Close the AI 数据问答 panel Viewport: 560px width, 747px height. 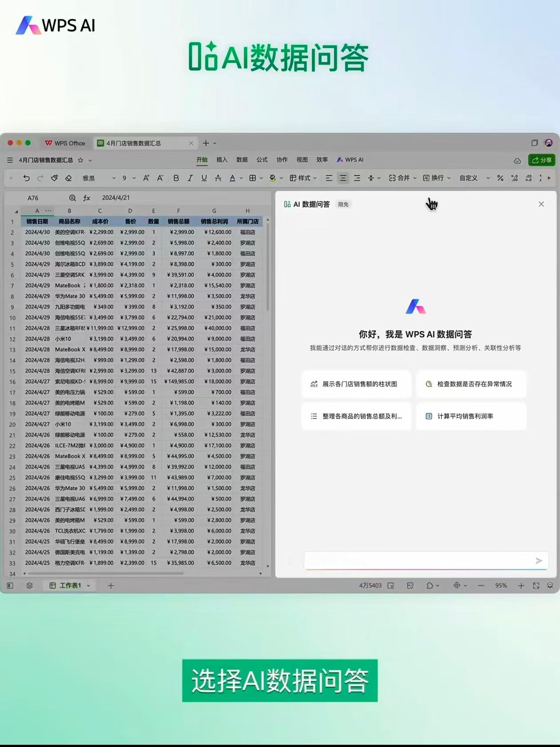pyautogui.click(x=541, y=204)
